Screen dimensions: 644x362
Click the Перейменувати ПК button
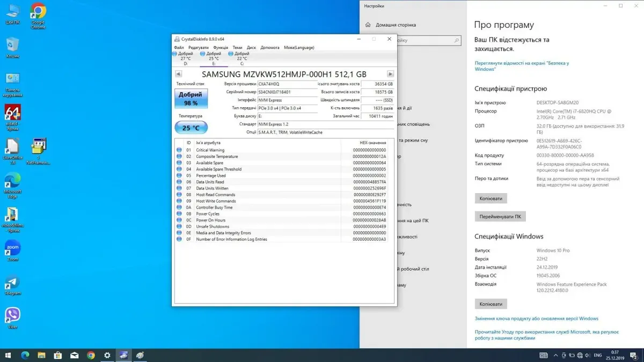tap(500, 217)
